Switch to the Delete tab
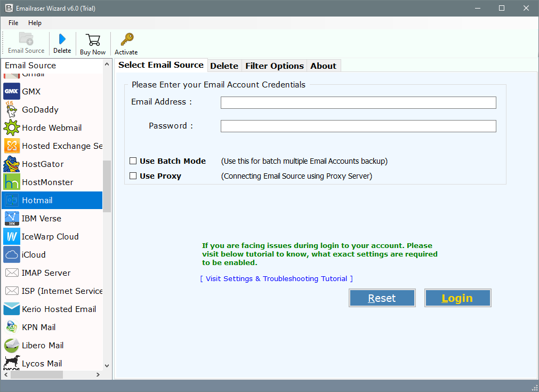Image resolution: width=539 pixels, height=392 pixels. point(224,66)
